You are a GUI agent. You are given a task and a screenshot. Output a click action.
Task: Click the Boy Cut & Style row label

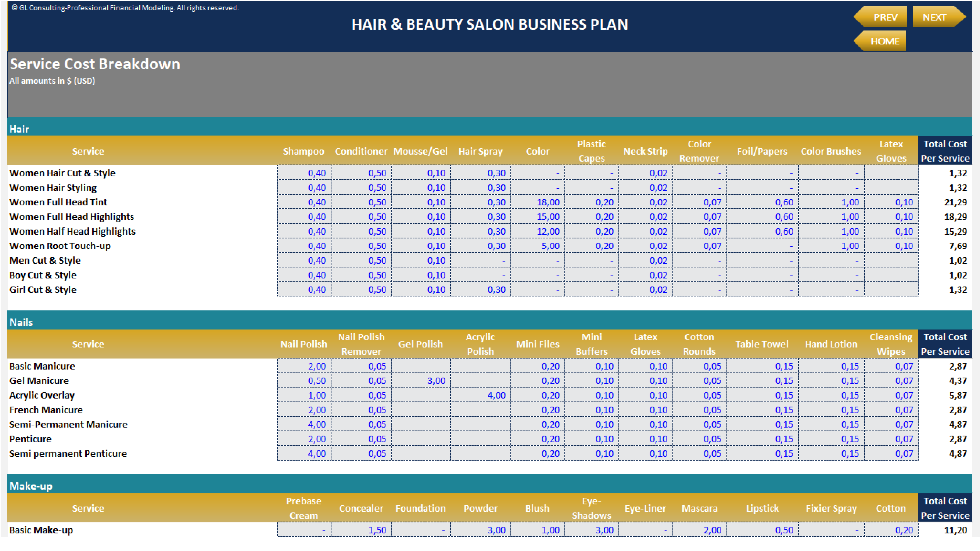click(43, 275)
